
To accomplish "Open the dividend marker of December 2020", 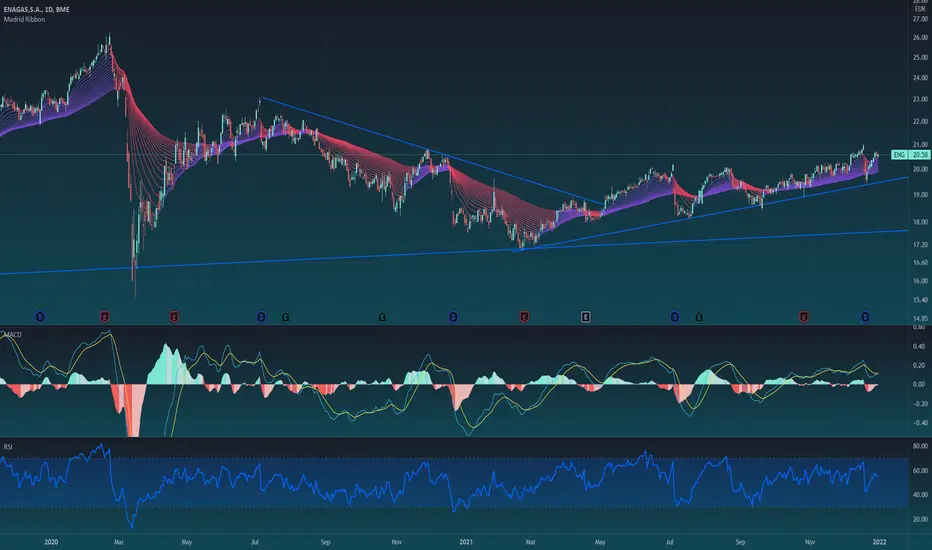I will [x=453, y=317].
